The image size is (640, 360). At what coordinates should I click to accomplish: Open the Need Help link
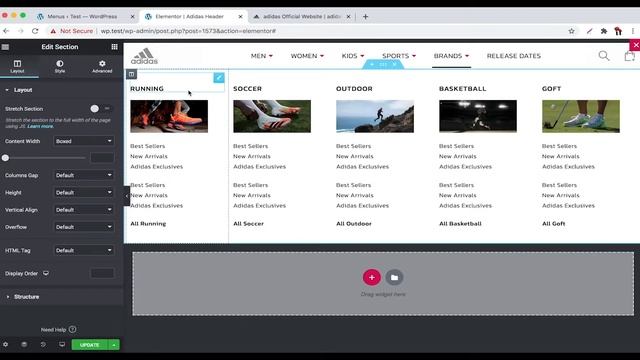(x=58, y=329)
